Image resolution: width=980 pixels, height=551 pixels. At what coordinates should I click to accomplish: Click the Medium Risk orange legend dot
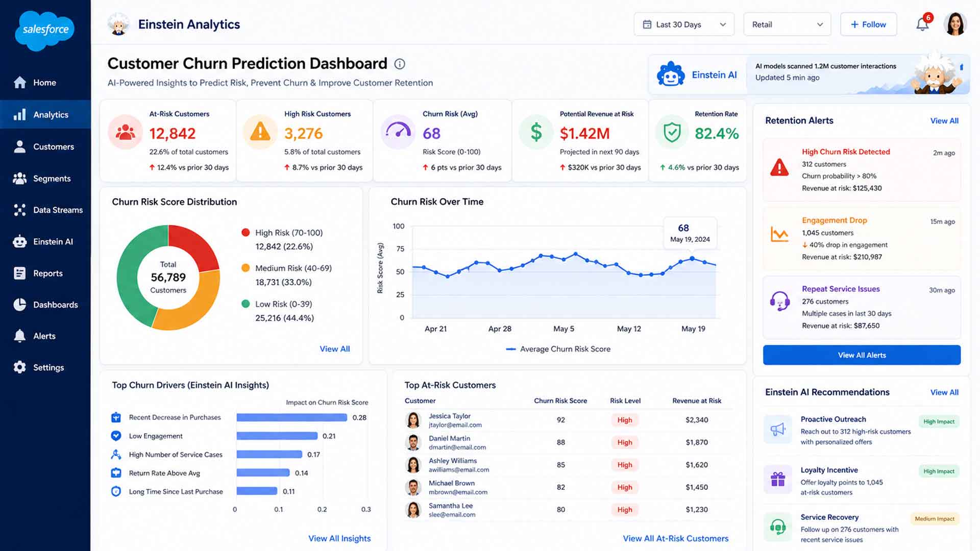click(246, 268)
